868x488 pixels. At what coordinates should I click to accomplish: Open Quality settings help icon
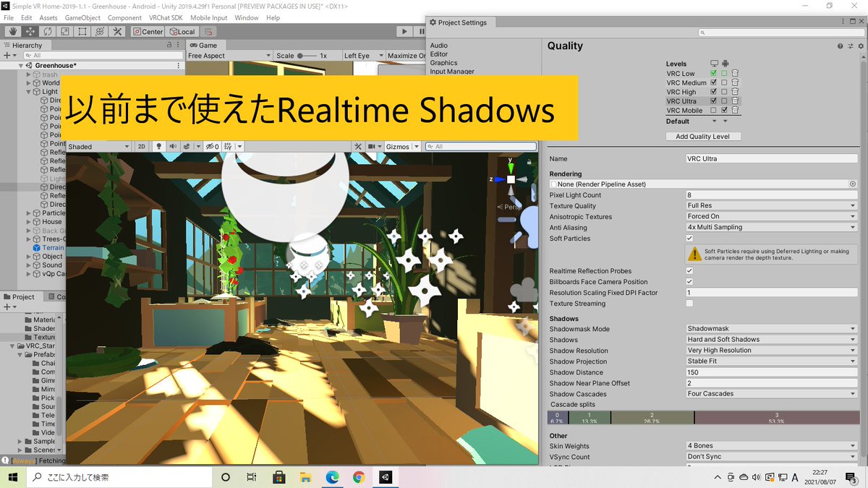(841, 46)
